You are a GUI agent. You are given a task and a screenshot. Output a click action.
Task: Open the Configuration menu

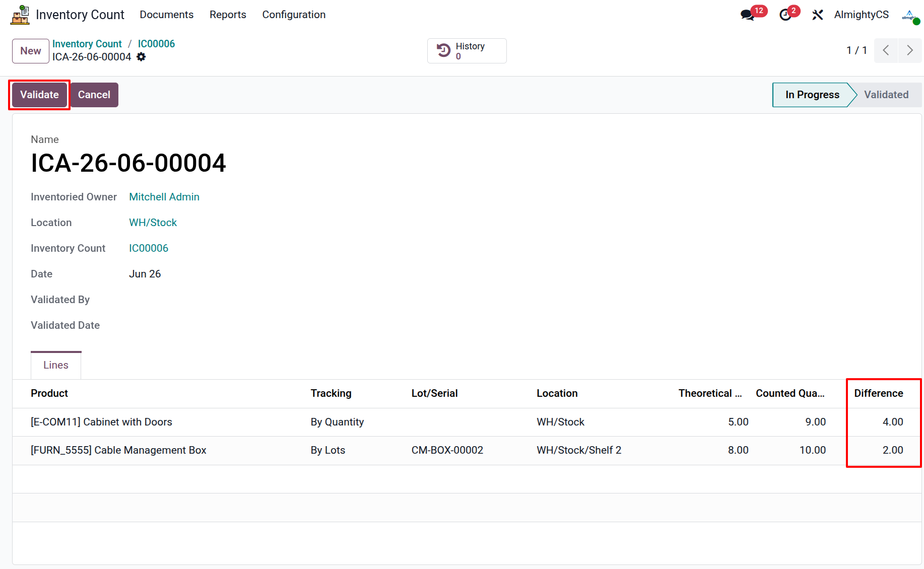(294, 15)
